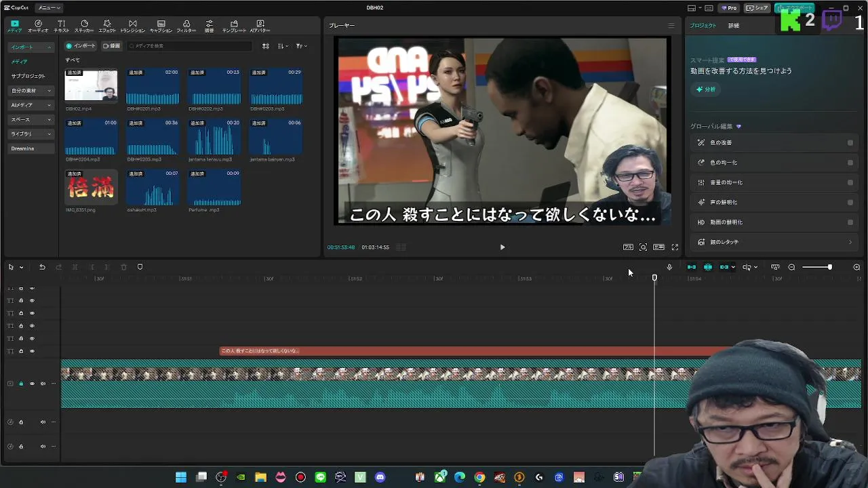Image resolution: width=868 pixels, height=488 pixels.
Task: Open the トランジション (Transitions) tab
Action: click(132, 26)
